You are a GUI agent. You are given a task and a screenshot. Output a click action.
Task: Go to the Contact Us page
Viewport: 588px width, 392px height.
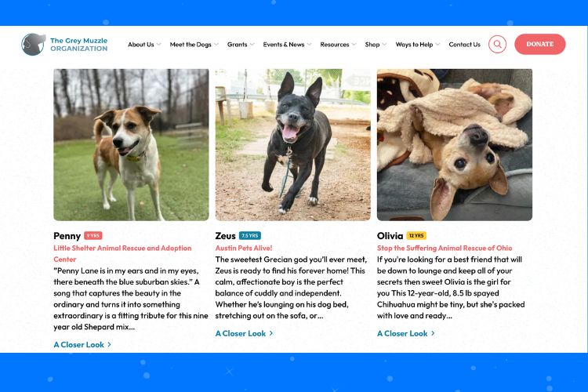pos(464,44)
